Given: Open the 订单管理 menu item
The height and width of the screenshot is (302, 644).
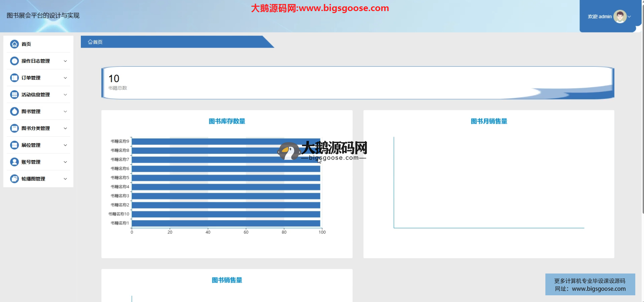Looking at the screenshot, I should (31, 78).
